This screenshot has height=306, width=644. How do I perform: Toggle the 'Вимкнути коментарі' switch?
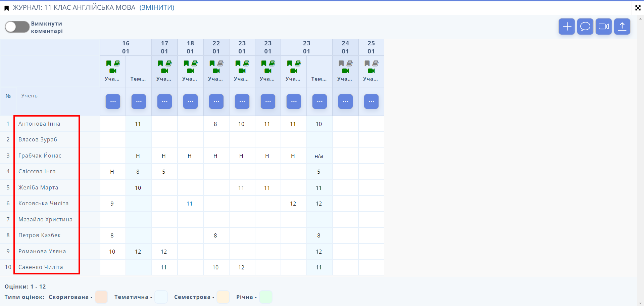point(17,27)
